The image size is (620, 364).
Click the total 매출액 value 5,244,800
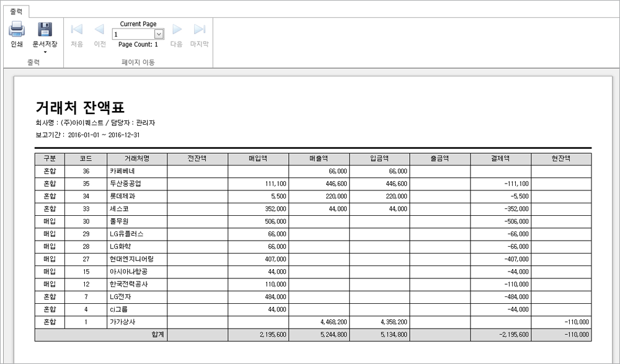pos(334,335)
